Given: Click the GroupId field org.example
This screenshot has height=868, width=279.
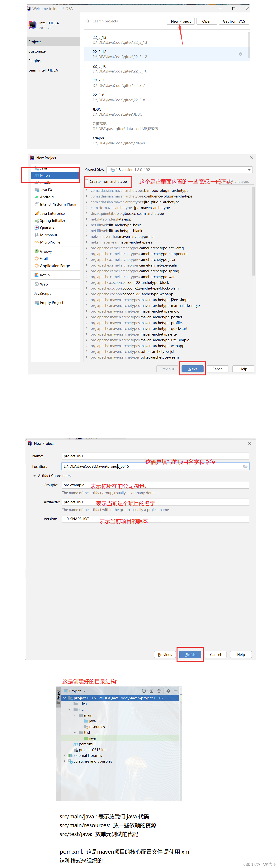Looking at the screenshot, I should [x=156, y=485].
